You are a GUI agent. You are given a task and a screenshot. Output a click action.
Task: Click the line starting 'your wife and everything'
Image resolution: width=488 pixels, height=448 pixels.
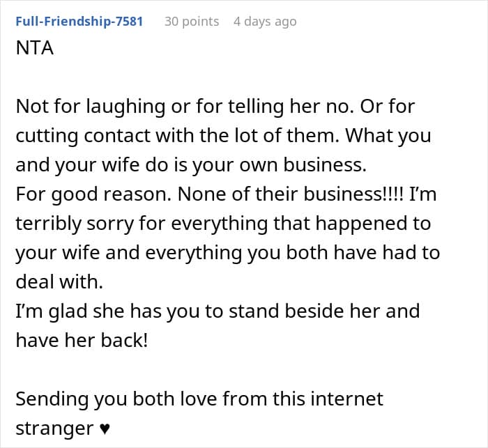(227, 253)
